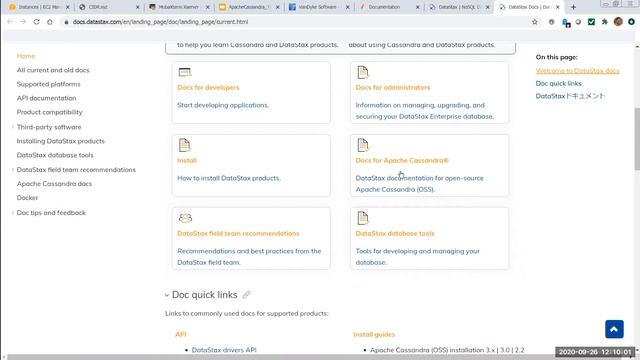Click the Docs for Apache Cassandra card icon

pos(362,145)
